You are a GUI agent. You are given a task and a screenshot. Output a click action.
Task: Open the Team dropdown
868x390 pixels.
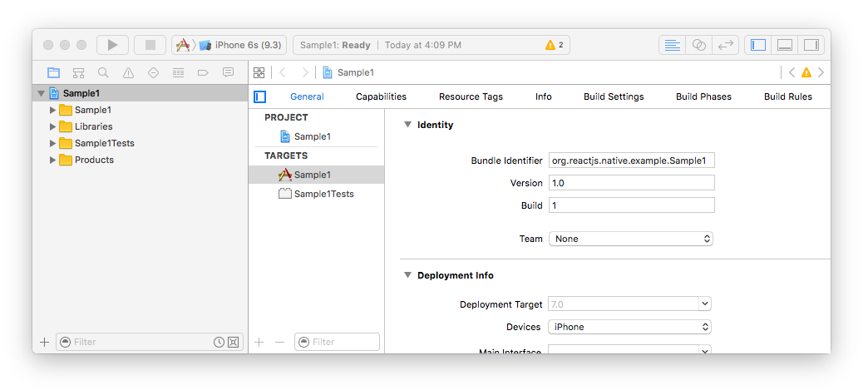coord(630,239)
